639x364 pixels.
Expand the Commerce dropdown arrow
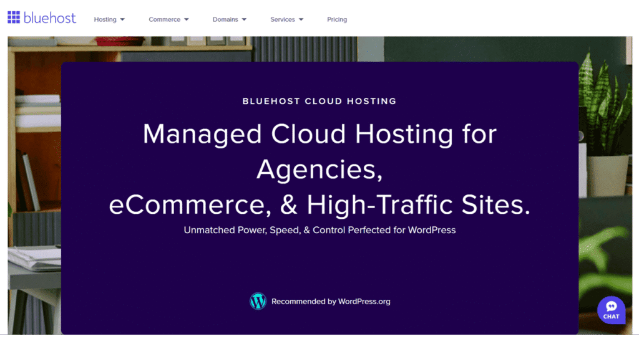point(186,19)
